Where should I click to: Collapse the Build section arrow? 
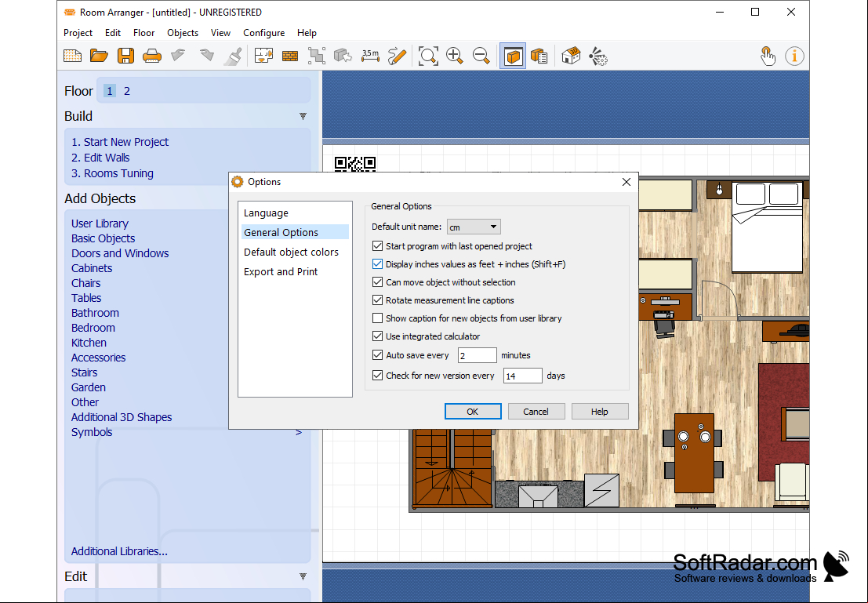pyautogui.click(x=303, y=116)
